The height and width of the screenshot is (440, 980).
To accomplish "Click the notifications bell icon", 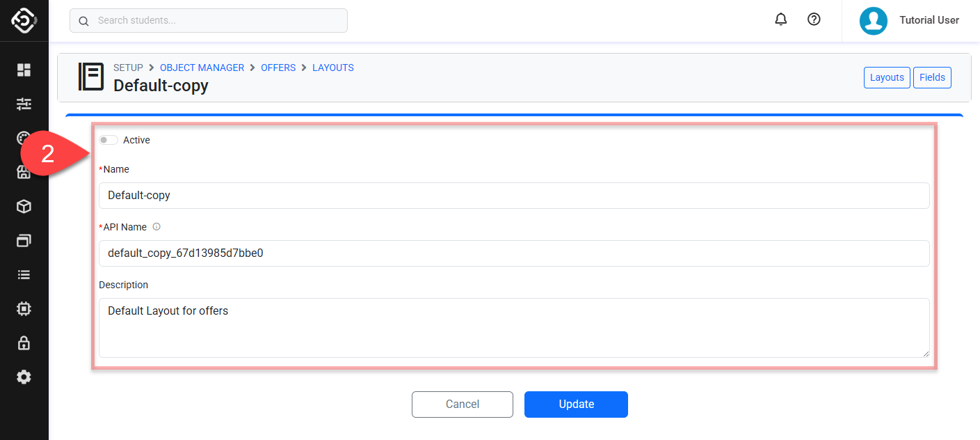I will (x=780, y=19).
